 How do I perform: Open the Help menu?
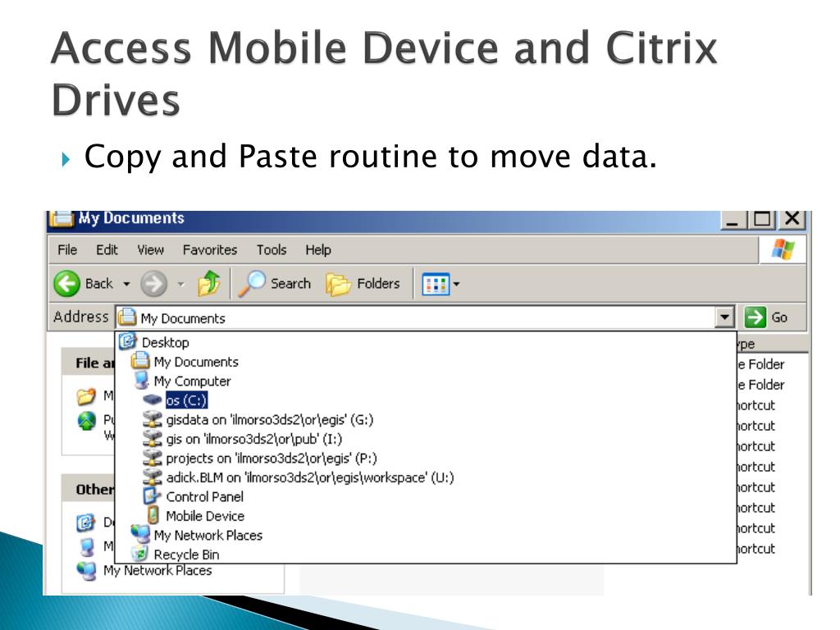click(x=318, y=249)
